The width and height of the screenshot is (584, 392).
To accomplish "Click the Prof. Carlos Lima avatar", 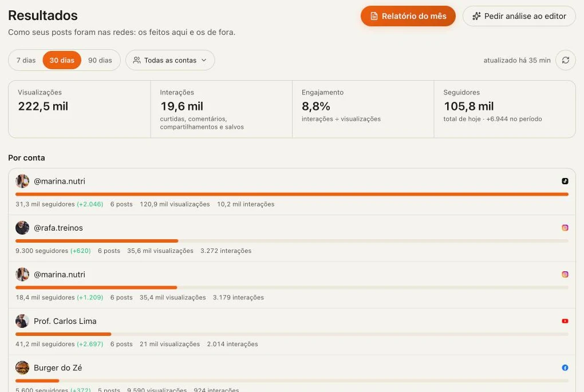I will tap(22, 321).
